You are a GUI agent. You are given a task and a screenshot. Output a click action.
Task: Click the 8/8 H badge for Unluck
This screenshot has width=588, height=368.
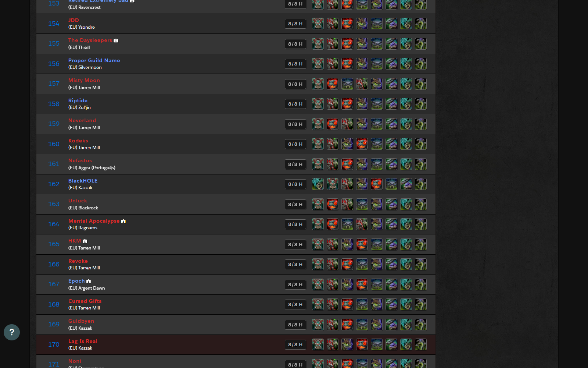[295, 204]
